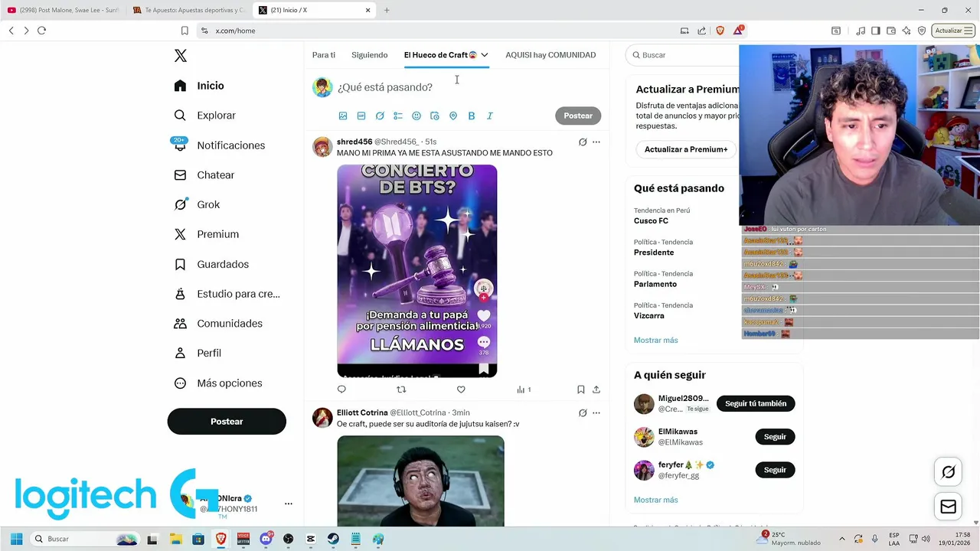The image size is (980, 551).
Task: Click the Grok icon in the composer toolbar
Action: tap(380, 116)
